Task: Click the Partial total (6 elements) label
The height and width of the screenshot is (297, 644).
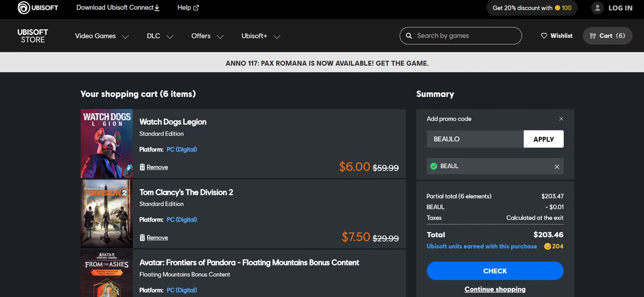Action: (x=459, y=196)
